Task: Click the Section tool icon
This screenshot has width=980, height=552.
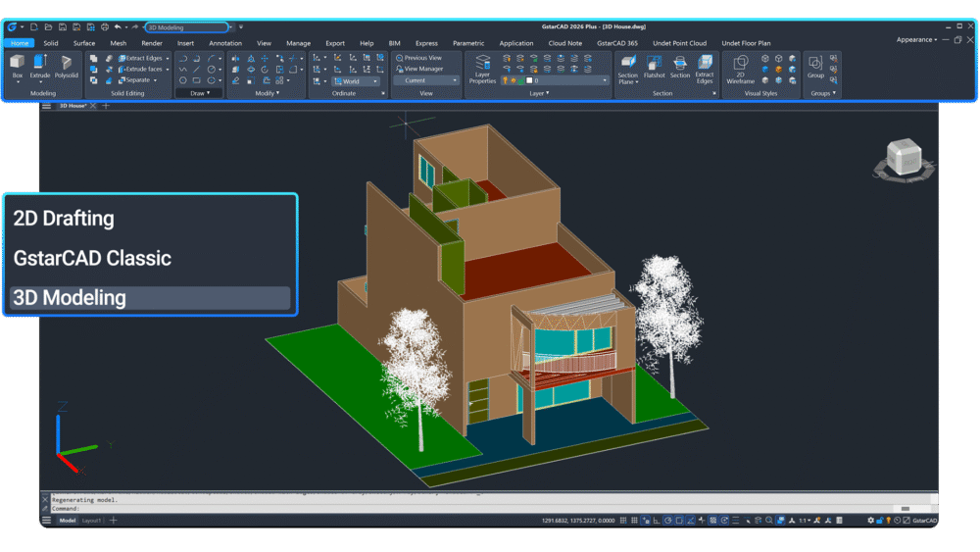Action: tap(680, 67)
